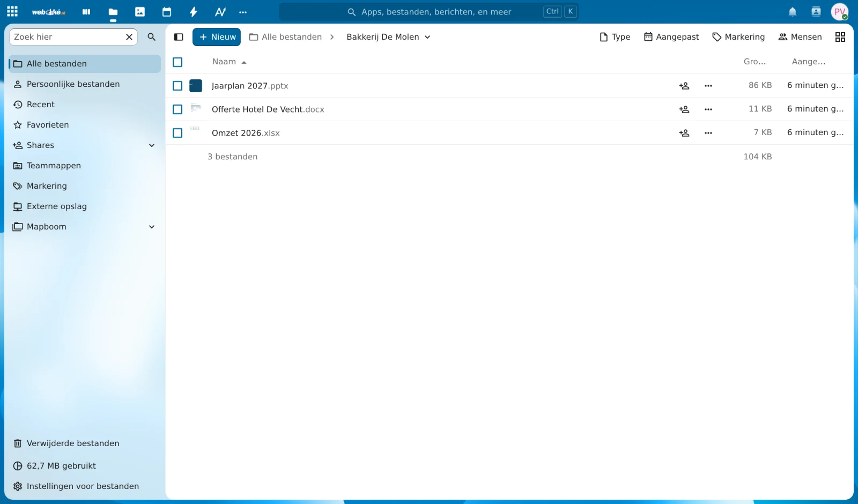Open Teammappen in sidebar

click(x=85, y=166)
